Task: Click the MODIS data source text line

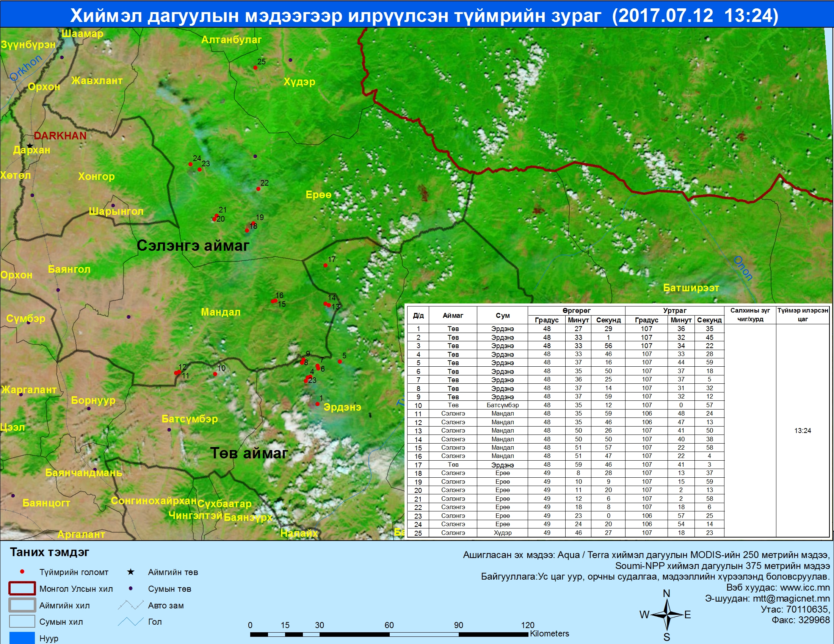Action: click(x=646, y=555)
